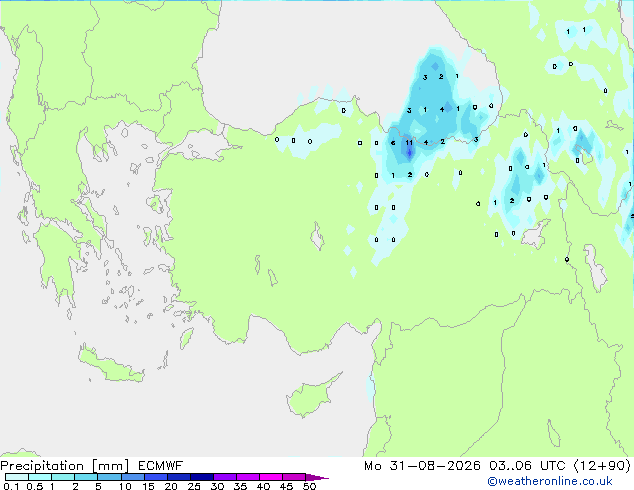Click the legend scale label "30"
The width and height of the screenshot is (634, 490).
click(217, 486)
